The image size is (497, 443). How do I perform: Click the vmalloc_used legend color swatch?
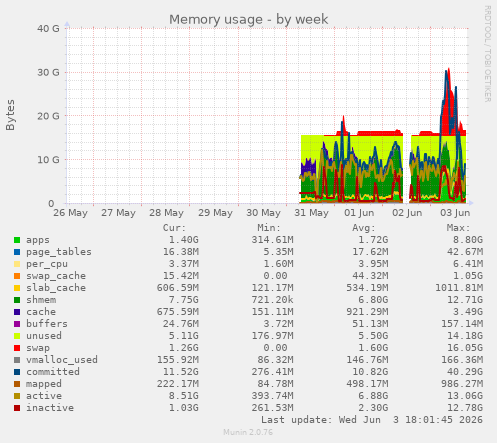(17, 360)
